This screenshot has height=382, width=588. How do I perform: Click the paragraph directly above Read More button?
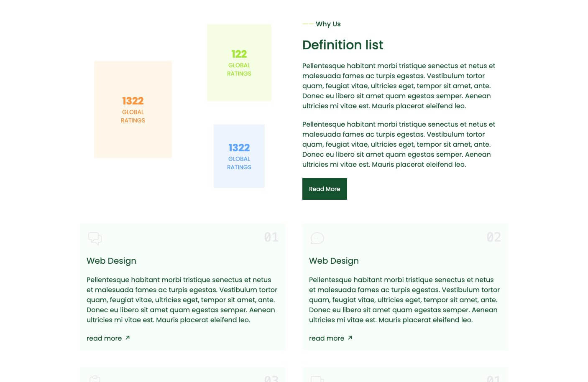coord(399,144)
